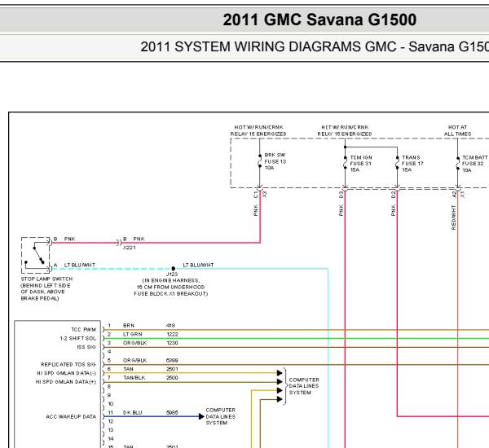
Task: Click connector pin number "9"
Action: [x=109, y=395]
